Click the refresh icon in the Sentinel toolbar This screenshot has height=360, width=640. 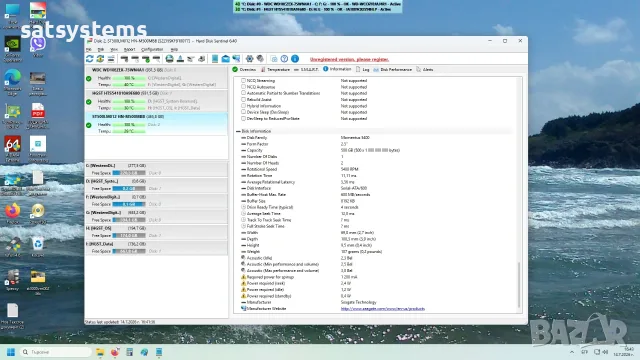tap(90, 59)
